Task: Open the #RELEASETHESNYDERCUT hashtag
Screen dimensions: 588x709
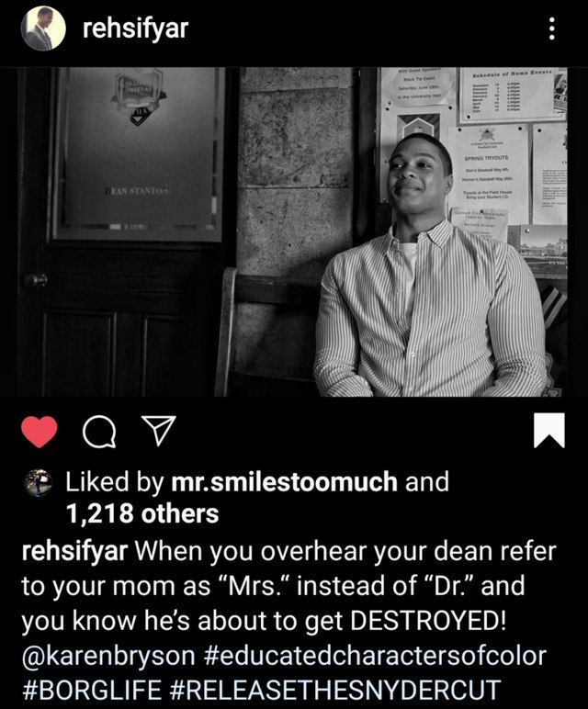Action: (336, 690)
